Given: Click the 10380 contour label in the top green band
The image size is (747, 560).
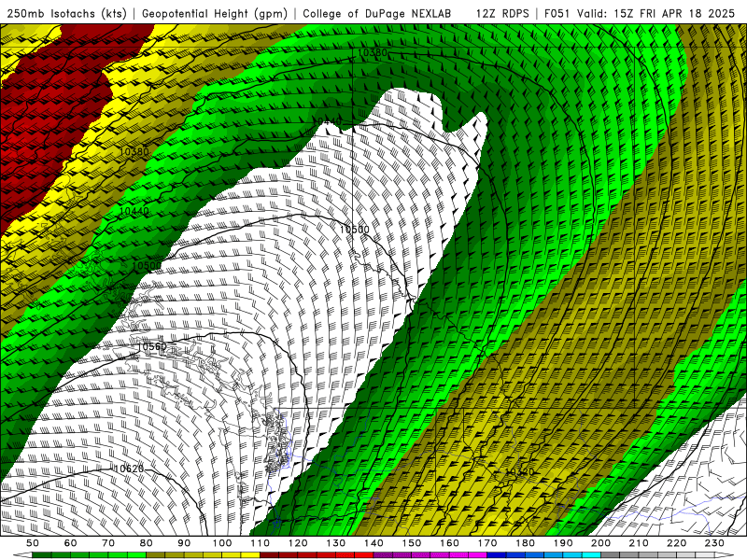Looking at the screenshot, I should tap(372, 53).
